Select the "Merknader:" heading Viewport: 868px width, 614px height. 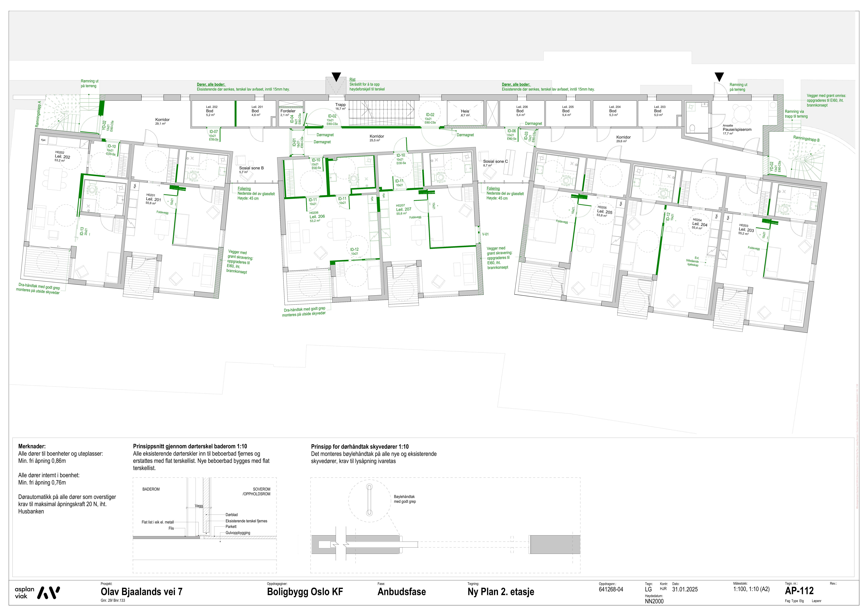[x=32, y=446]
